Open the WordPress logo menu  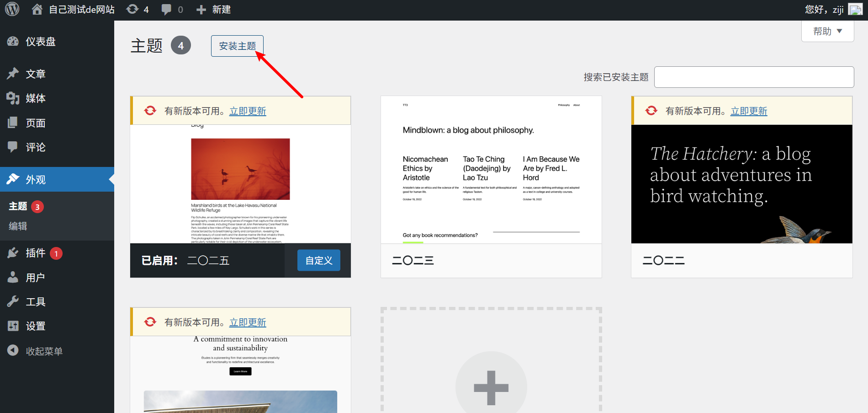pos(12,9)
